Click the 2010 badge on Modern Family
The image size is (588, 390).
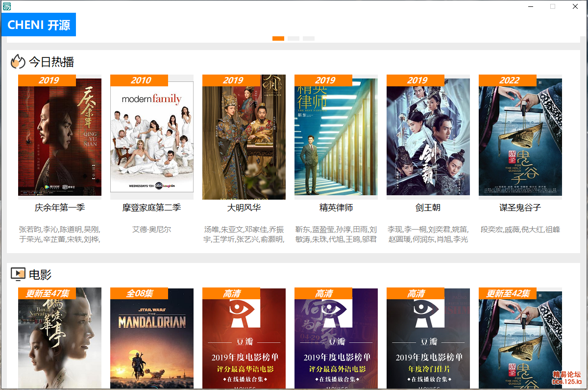point(139,80)
